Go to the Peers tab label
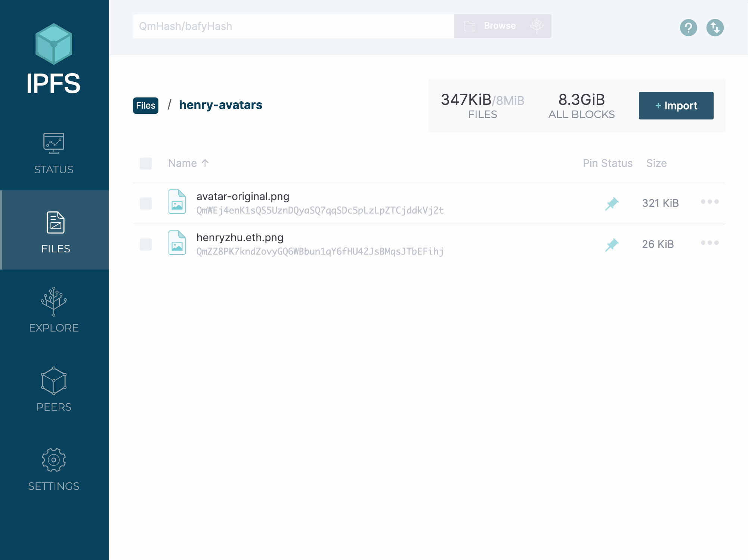 (x=54, y=407)
